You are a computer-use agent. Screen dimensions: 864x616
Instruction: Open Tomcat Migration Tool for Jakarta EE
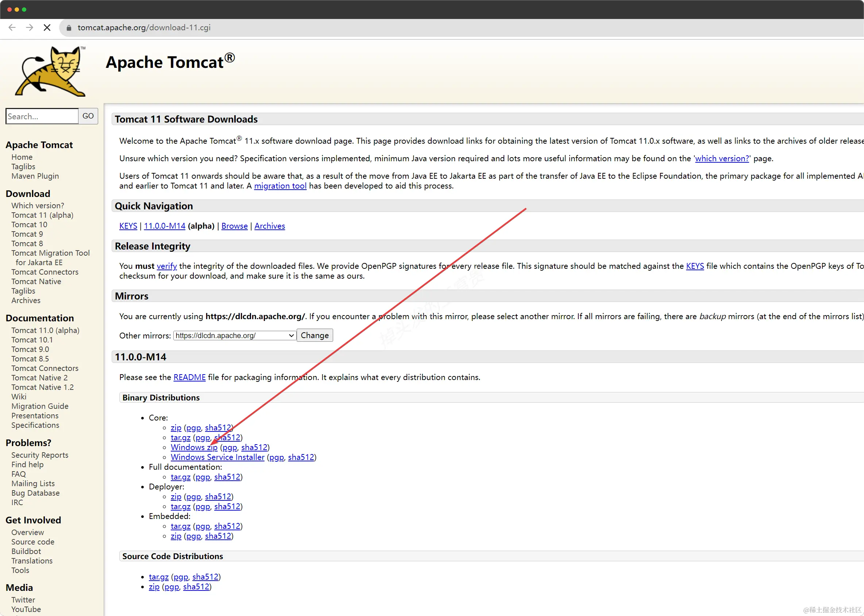coord(50,257)
